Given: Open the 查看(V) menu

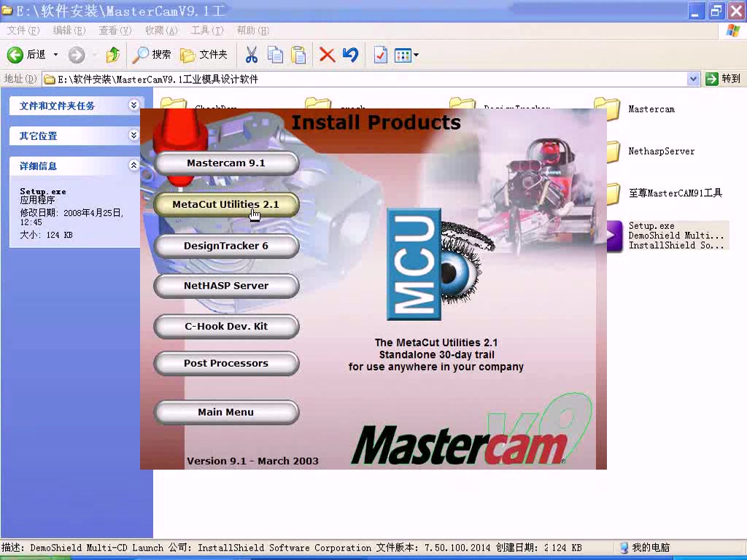Looking at the screenshot, I should [115, 31].
